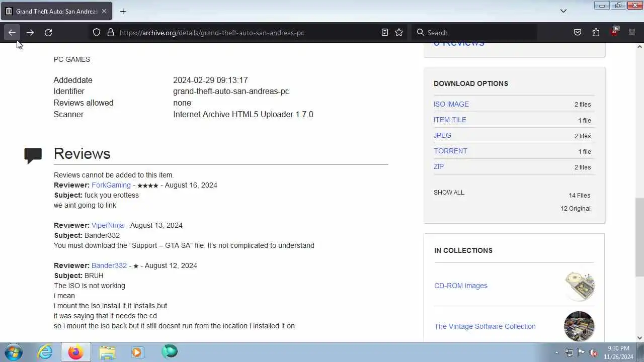Open green globe app in taskbar
This screenshot has height=362, width=644.
[169, 352]
